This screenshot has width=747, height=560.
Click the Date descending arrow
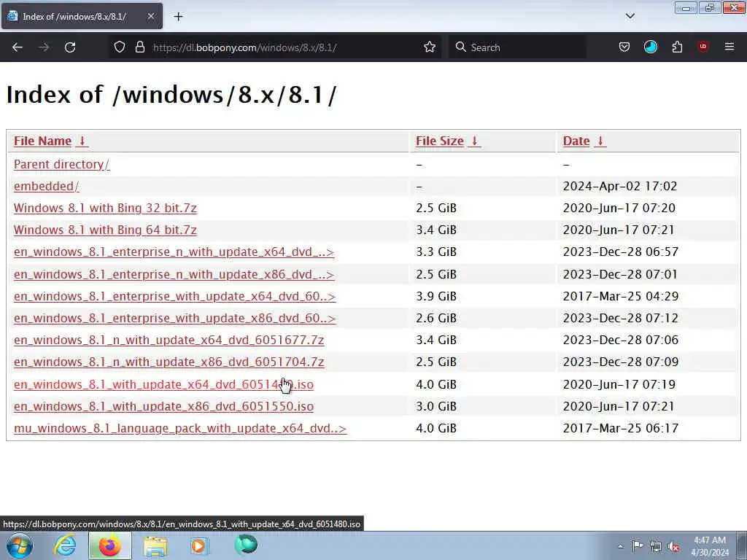tap(600, 141)
